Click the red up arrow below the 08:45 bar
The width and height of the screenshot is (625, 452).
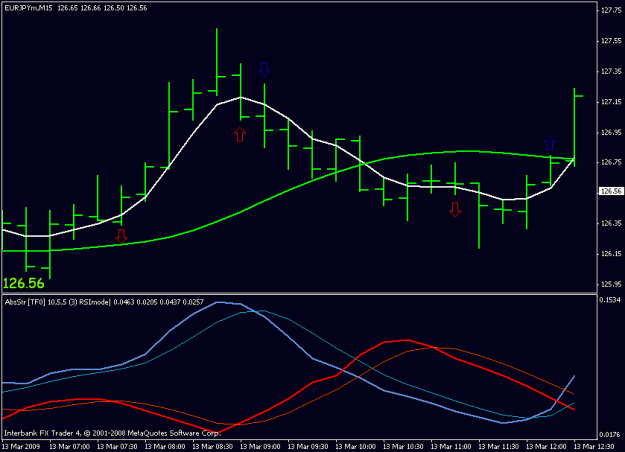coord(240,135)
